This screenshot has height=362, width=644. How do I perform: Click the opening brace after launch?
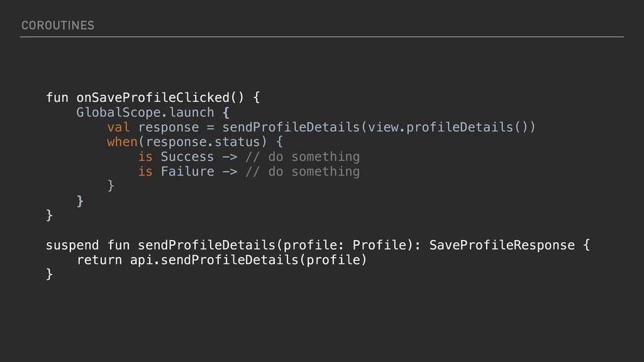coord(226,112)
